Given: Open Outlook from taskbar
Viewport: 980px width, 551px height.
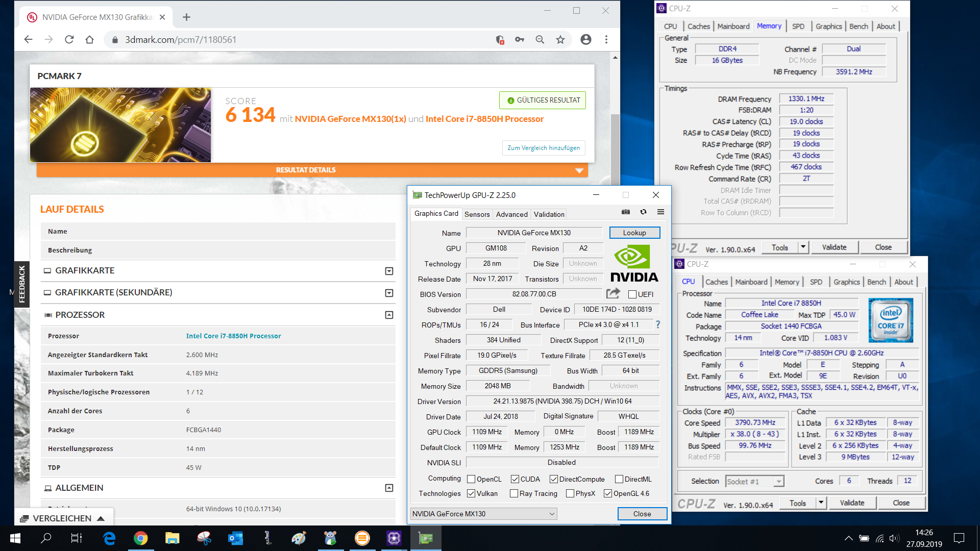Looking at the screenshot, I should [x=235, y=538].
